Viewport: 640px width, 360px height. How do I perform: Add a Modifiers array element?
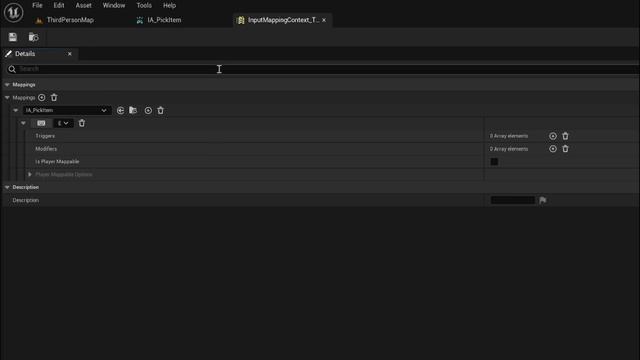tap(553, 149)
